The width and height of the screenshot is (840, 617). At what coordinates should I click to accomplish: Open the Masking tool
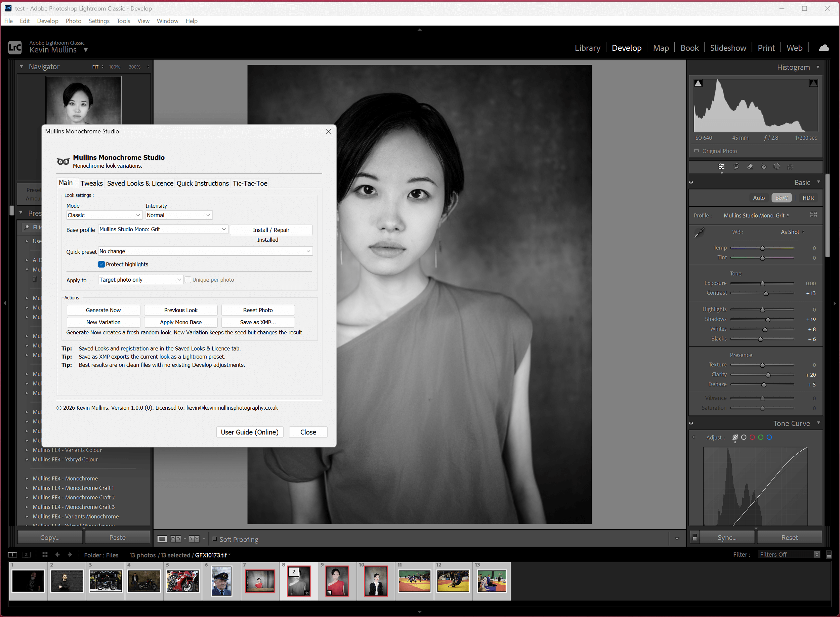pos(777,167)
